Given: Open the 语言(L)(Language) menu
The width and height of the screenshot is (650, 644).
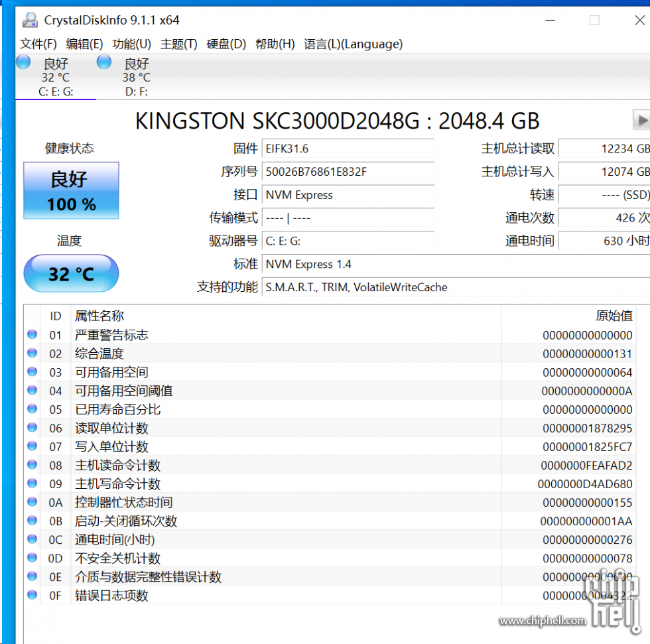Looking at the screenshot, I should [353, 44].
